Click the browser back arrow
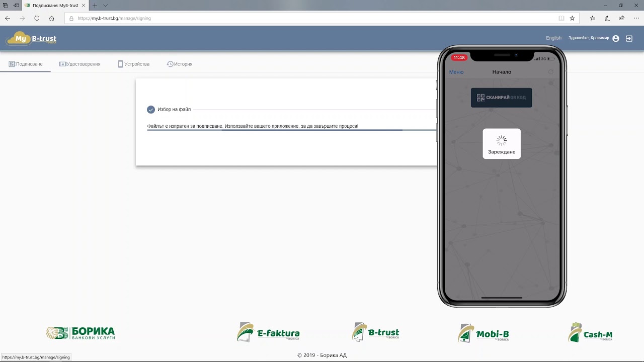This screenshot has width=644, height=362. coord(8,18)
